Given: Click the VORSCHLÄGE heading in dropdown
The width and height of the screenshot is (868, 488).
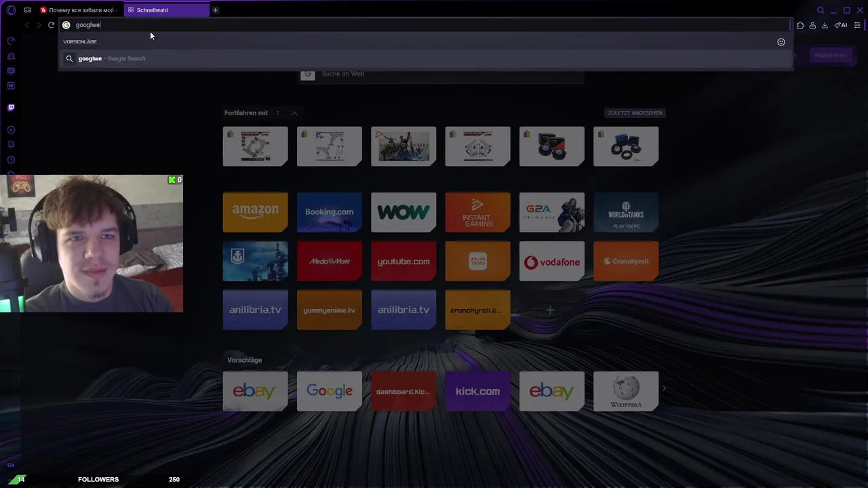Looking at the screenshot, I should pos(80,42).
